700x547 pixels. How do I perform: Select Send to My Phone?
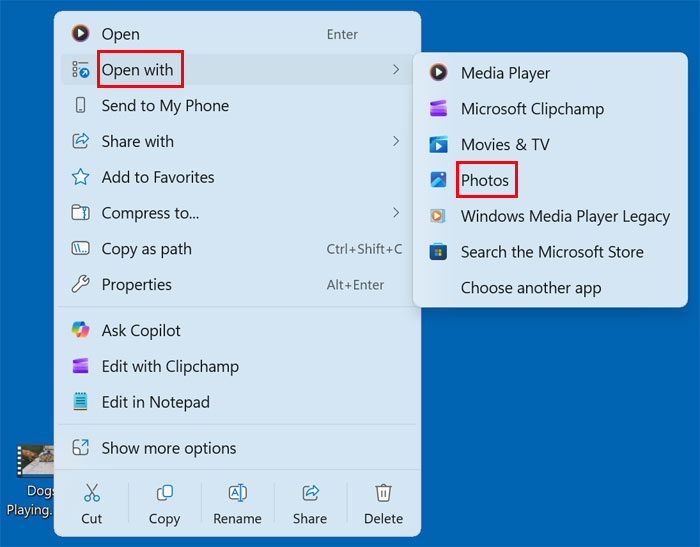click(x=237, y=105)
